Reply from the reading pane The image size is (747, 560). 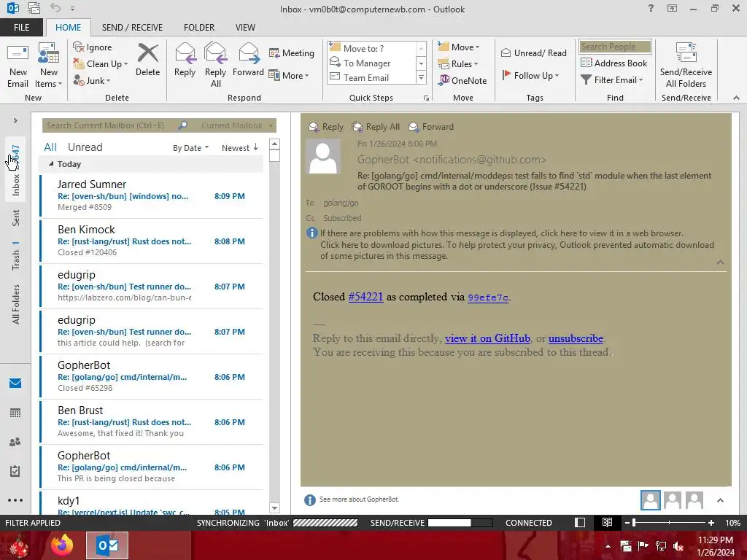coord(326,127)
